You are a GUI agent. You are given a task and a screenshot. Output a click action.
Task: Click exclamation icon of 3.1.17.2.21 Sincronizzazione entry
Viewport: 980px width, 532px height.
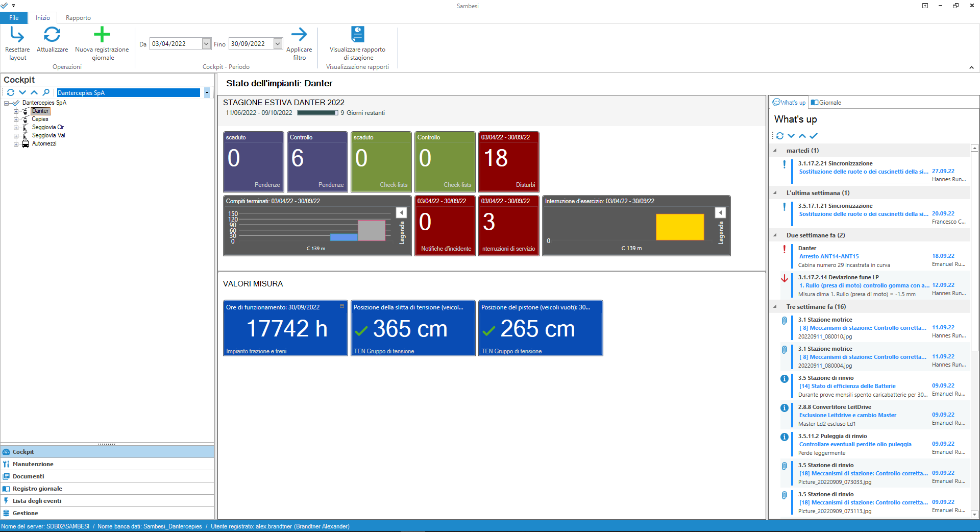coord(785,165)
